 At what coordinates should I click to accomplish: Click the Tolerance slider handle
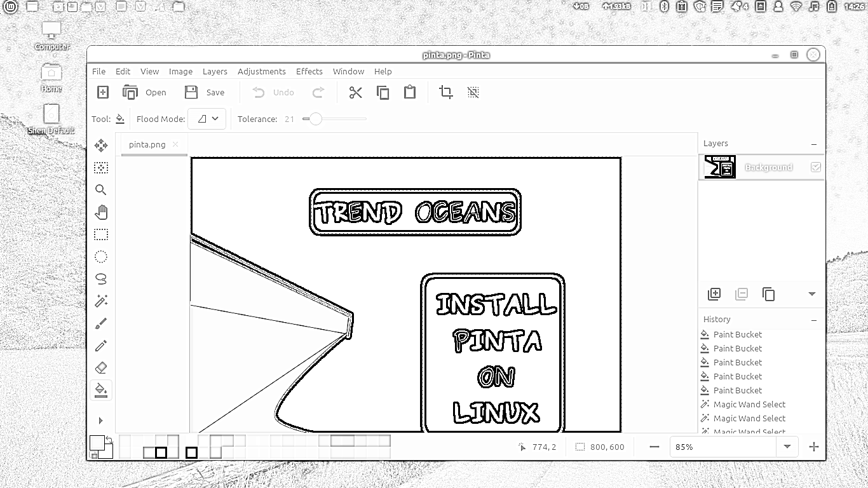315,119
